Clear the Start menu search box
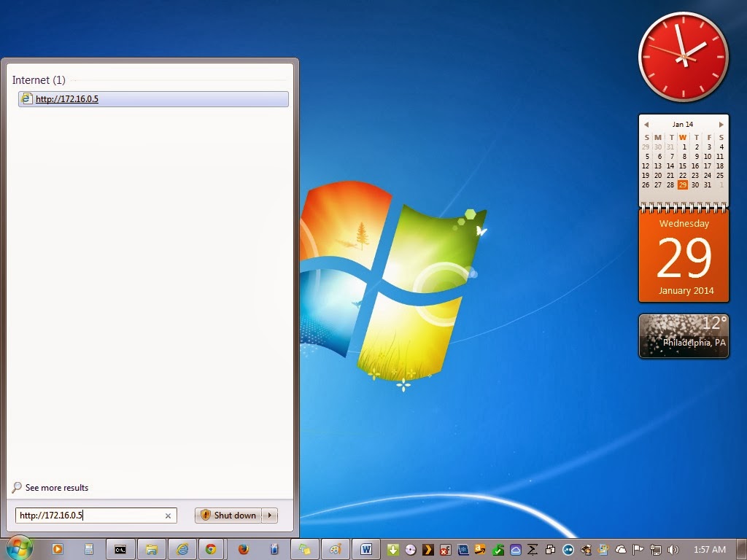Image resolution: width=747 pixels, height=560 pixels. coord(168,516)
